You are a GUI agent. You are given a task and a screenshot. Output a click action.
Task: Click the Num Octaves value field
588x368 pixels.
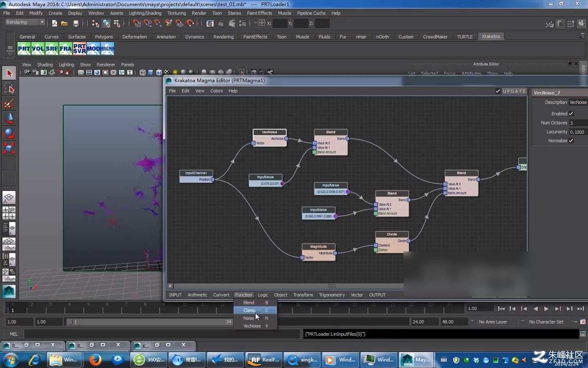pos(578,123)
